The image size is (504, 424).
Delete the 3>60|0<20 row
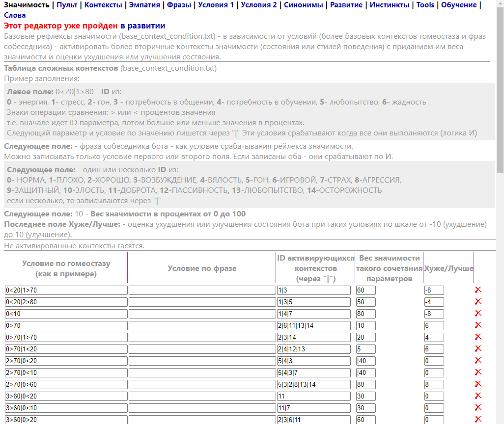(478, 396)
